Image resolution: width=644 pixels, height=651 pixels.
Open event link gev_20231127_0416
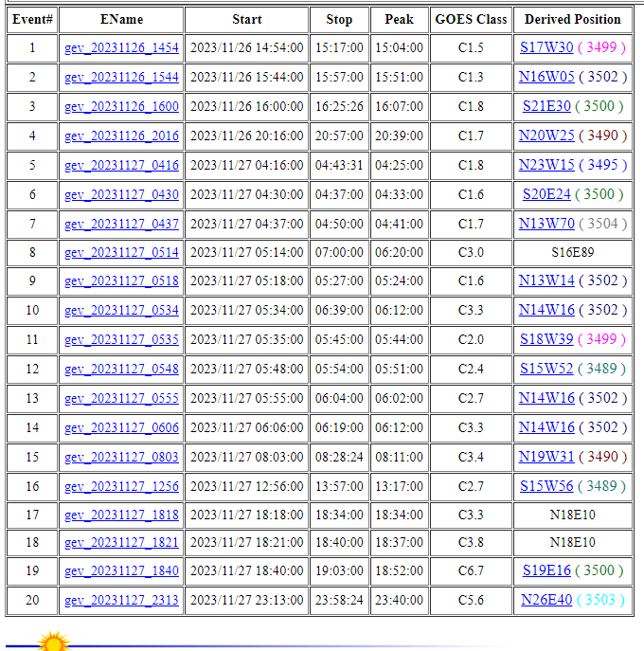[121, 166]
